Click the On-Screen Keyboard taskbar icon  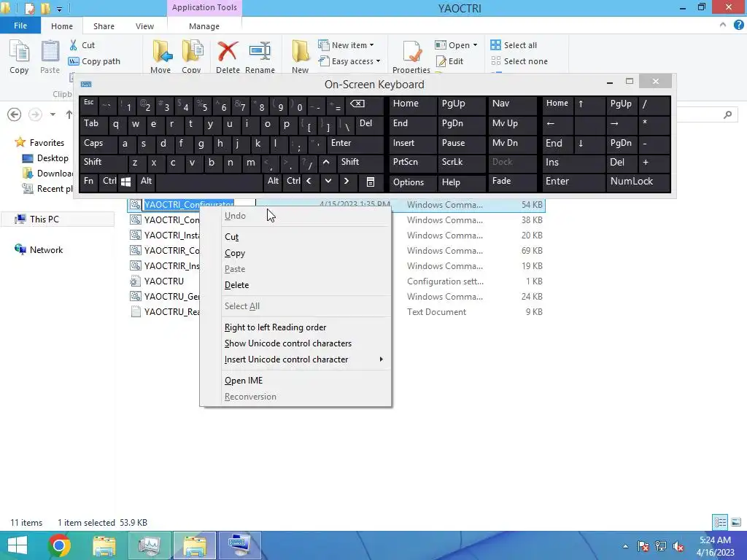click(239, 545)
